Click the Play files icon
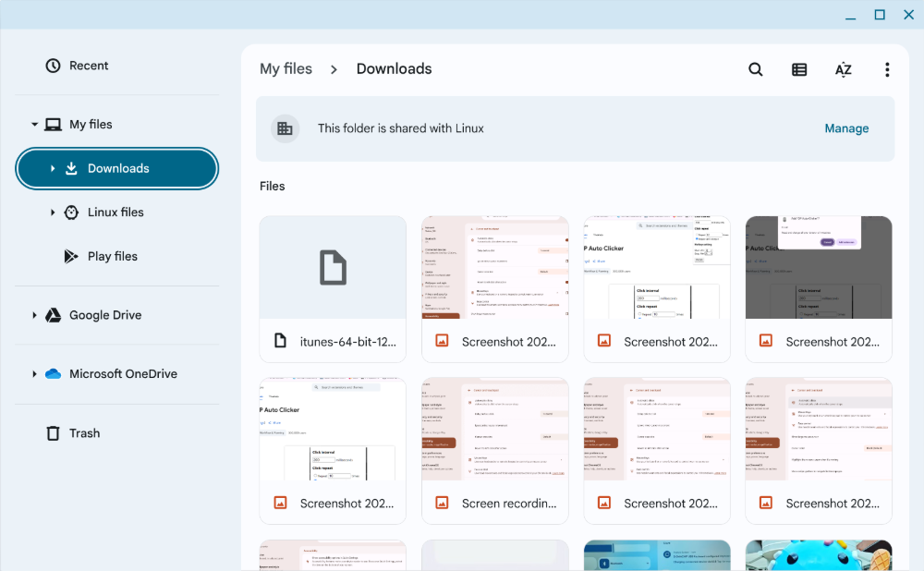Screen dimensions: 924x571 coord(71,256)
